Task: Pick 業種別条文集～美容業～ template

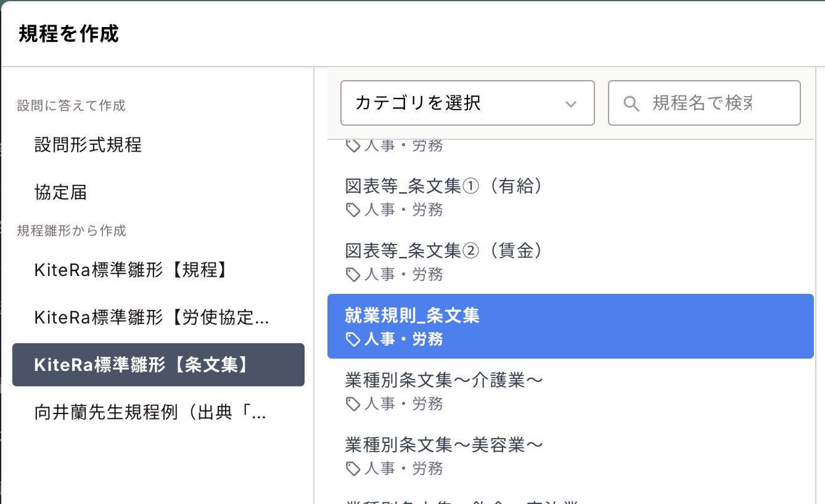Action: (444, 445)
